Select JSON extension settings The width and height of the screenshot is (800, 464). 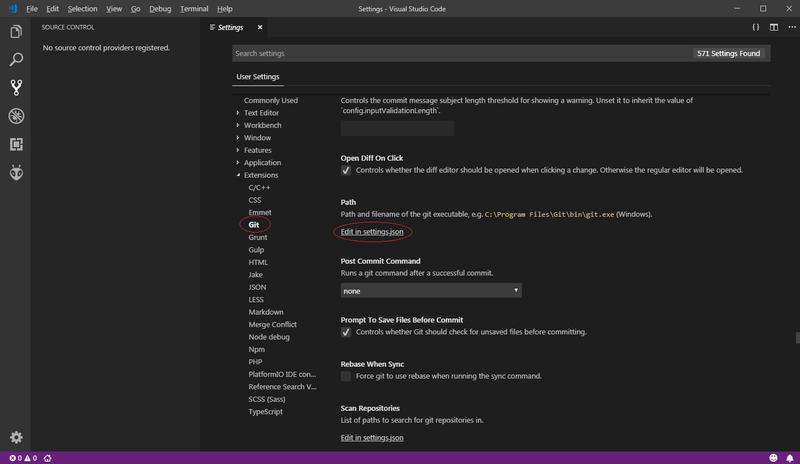point(257,287)
